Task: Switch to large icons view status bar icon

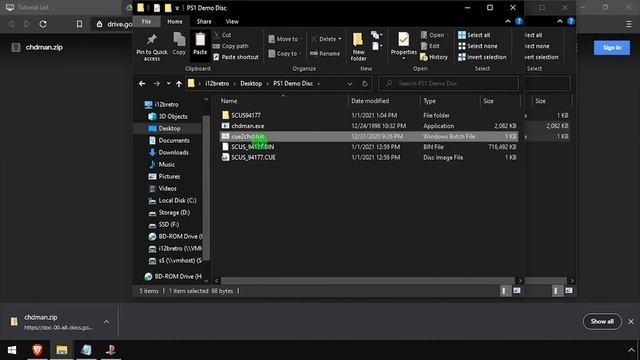Action: click(x=517, y=291)
